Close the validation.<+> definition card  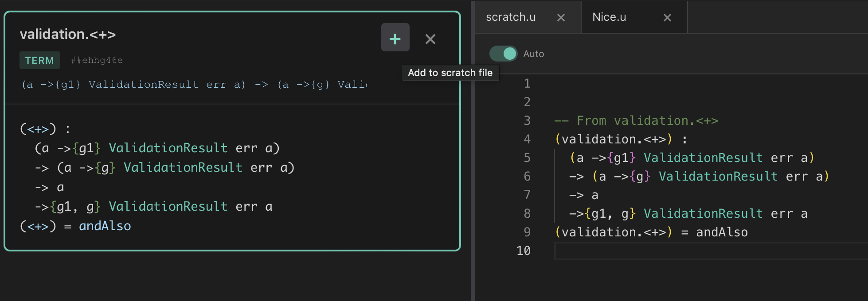[430, 39]
